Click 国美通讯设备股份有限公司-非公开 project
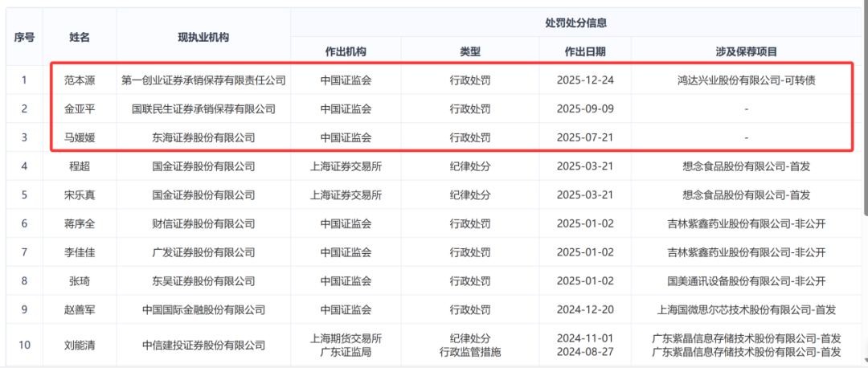 (x=746, y=281)
